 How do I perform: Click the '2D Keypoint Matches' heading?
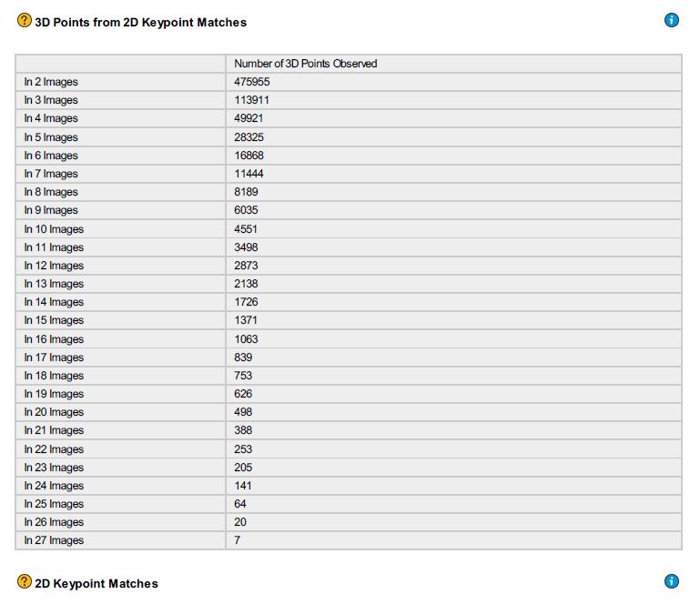(x=96, y=583)
